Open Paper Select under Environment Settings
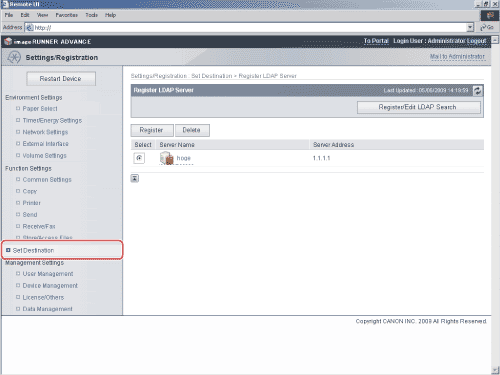 pyautogui.click(x=40, y=109)
